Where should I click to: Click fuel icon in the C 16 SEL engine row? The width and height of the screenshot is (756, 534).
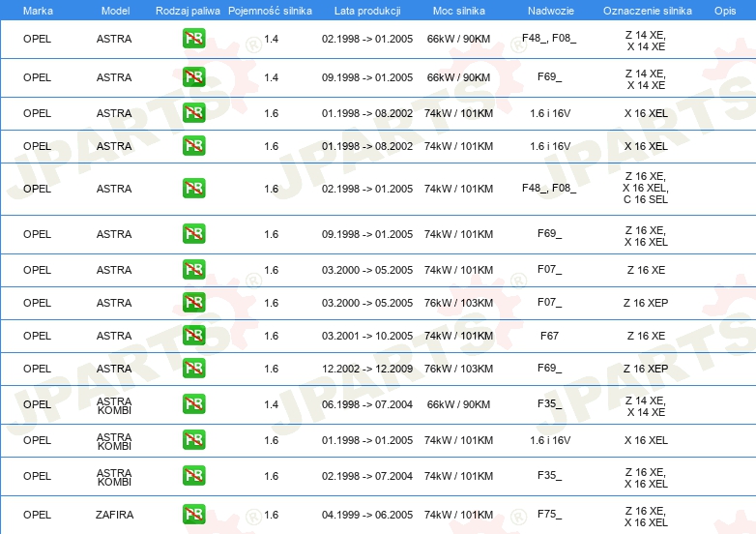click(193, 188)
